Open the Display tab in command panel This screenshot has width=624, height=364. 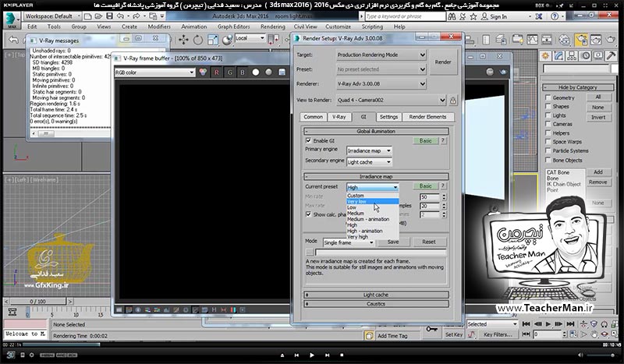point(598,56)
